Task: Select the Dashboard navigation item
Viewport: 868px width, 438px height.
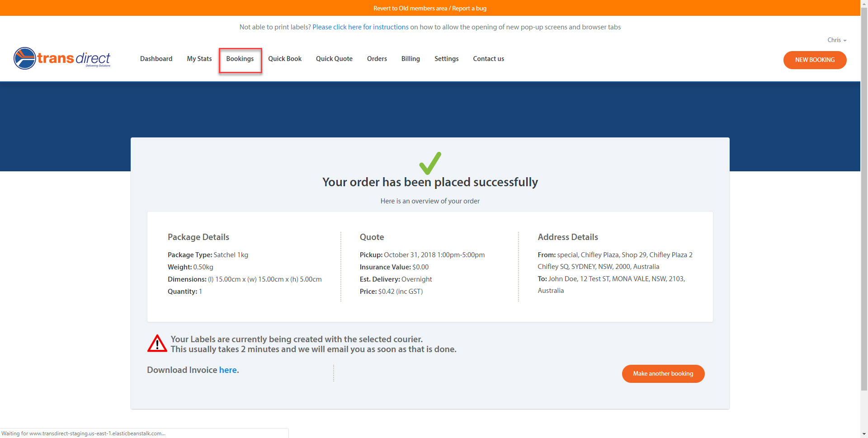Action: 156,59
